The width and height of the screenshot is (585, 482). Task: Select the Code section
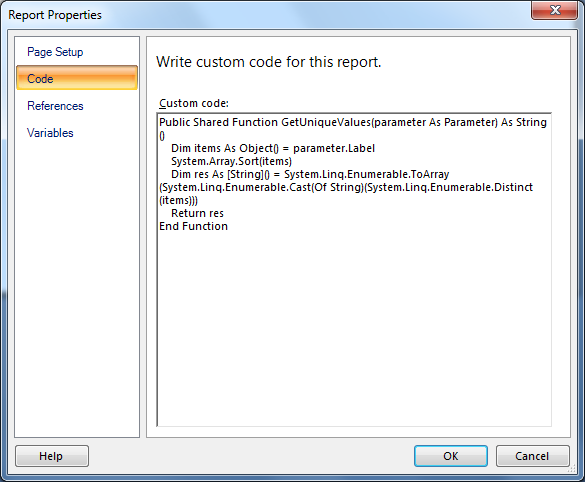point(77,78)
